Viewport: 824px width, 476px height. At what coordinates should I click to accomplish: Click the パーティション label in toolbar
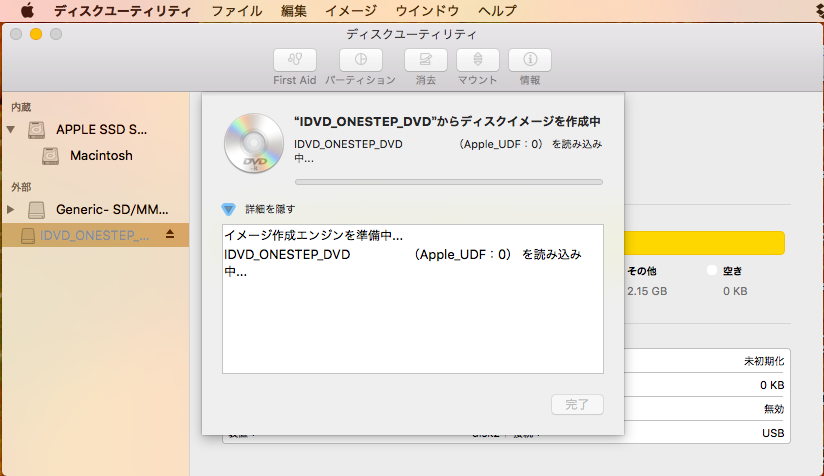[x=360, y=80]
